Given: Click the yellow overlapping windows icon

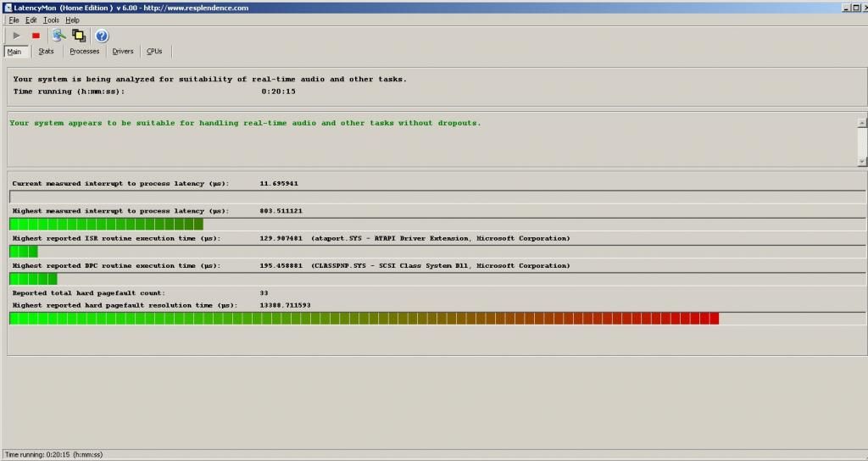Looking at the screenshot, I should coord(79,36).
